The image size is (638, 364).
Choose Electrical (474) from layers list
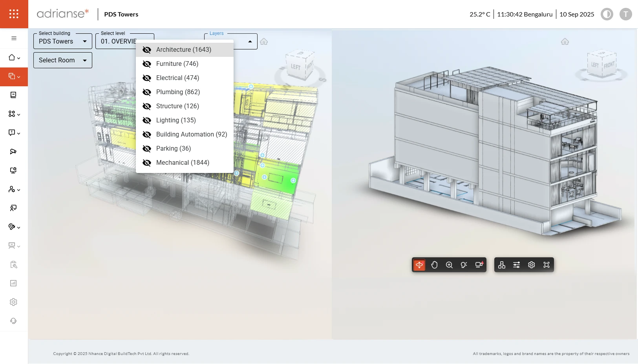[177, 78]
